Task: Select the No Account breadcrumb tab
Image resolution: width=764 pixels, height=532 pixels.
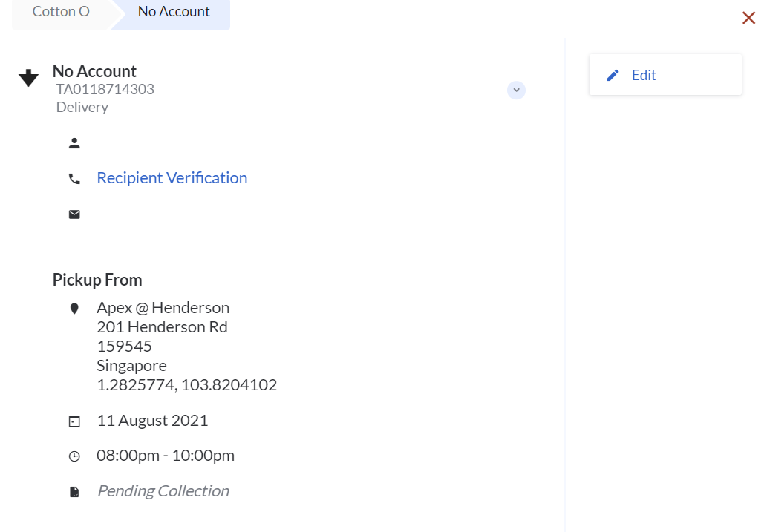Action: [174, 12]
